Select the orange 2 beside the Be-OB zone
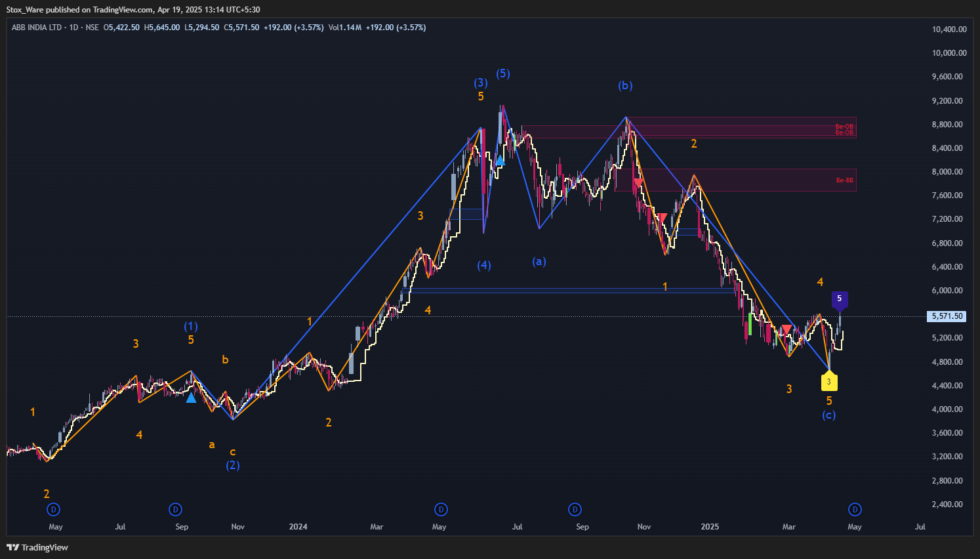The image size is (980, 559). 694,144
